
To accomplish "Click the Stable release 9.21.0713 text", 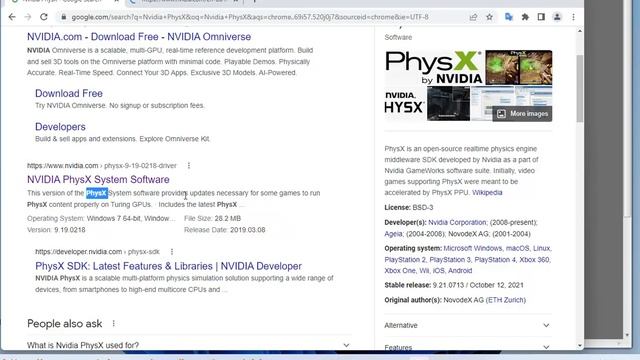I will click(454, 285).
